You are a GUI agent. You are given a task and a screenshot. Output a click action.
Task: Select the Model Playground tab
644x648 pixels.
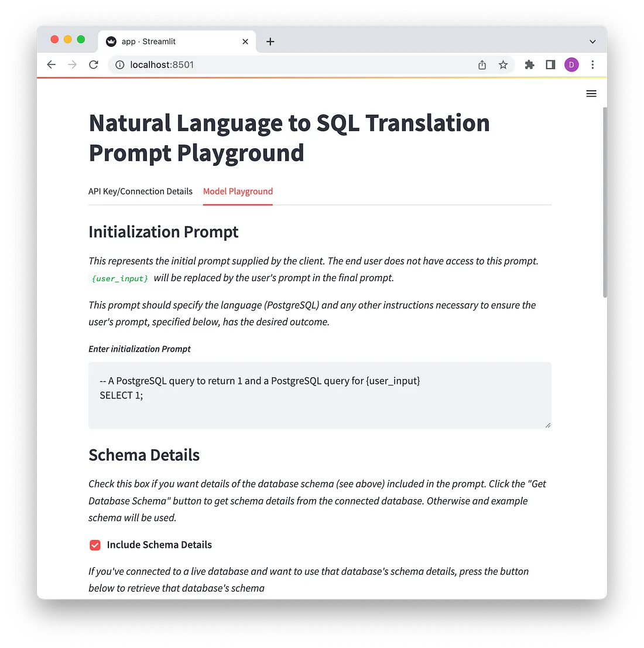tap(238, 191)
